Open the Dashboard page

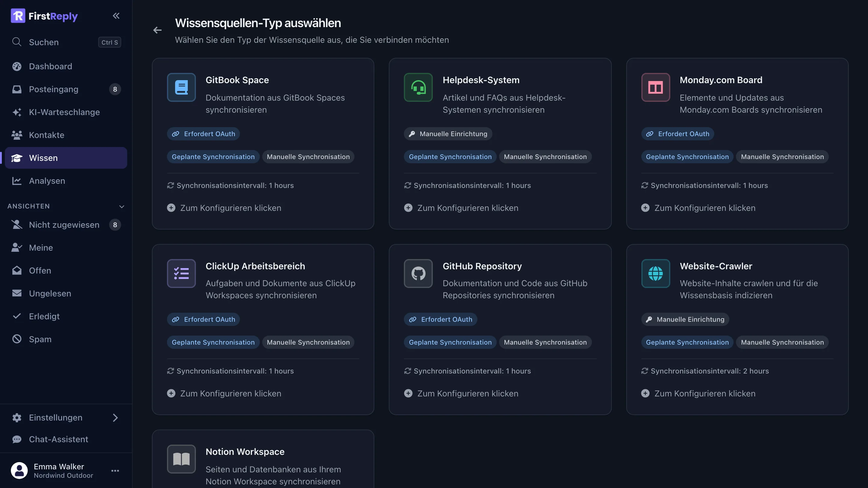click(x=66, y=66)
